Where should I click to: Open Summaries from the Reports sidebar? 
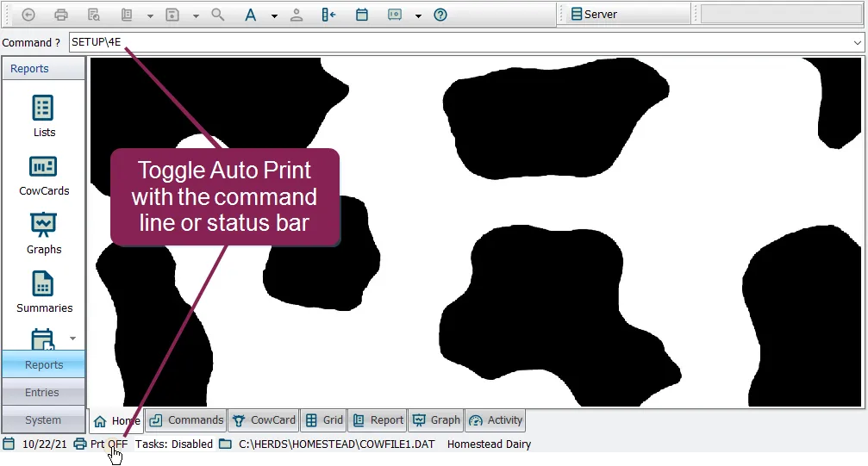44,292
